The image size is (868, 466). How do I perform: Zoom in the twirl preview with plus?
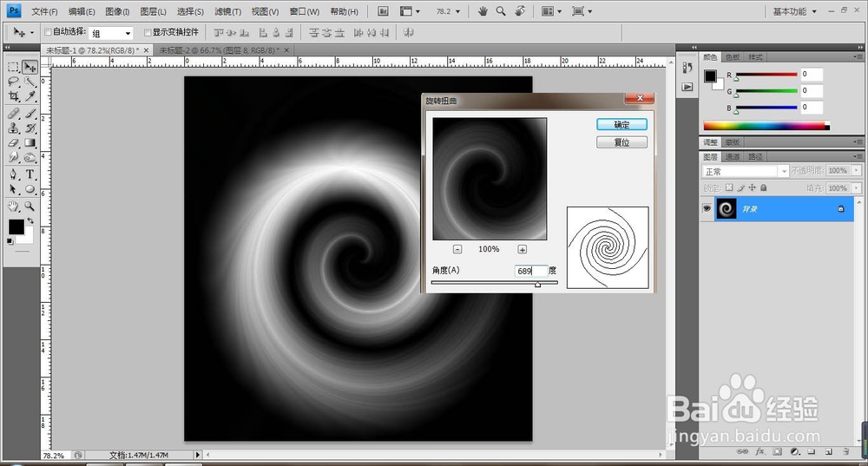522,250
